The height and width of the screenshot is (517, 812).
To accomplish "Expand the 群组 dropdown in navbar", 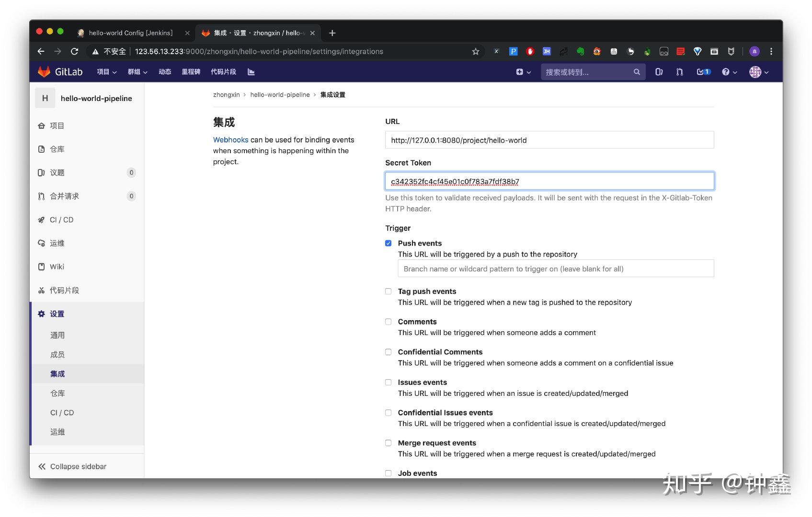I will pos(137,72).
